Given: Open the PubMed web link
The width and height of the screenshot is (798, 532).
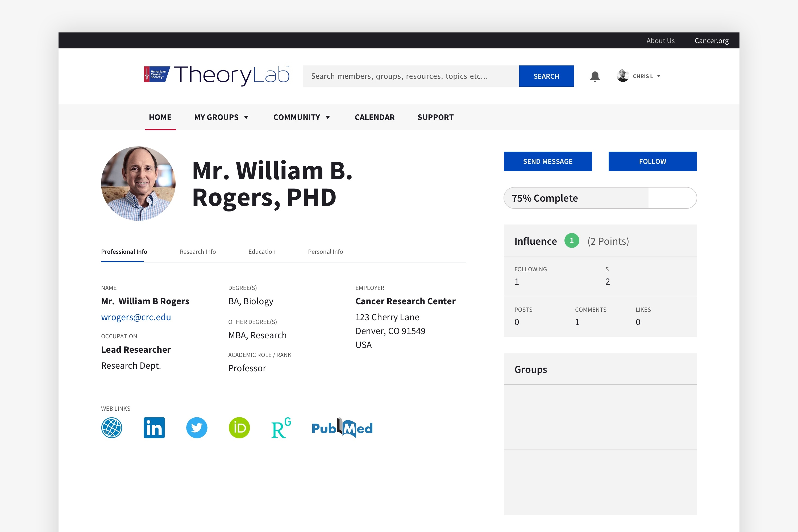Looking at the screenshot, I should pyautogui.click(x=342, y=428).
